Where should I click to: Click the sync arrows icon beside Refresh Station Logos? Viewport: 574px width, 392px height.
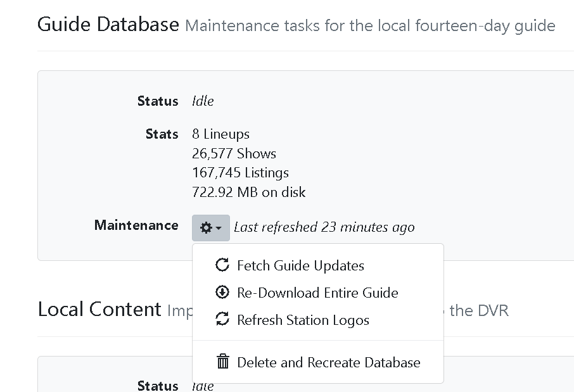tap(222, 320)
